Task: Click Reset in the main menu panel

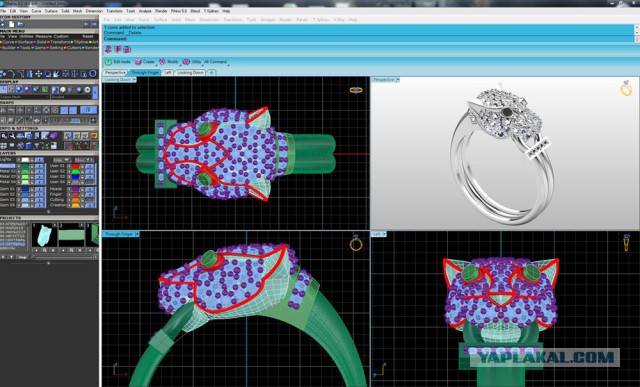Action: pyautogui.click(x=88, y=36)
